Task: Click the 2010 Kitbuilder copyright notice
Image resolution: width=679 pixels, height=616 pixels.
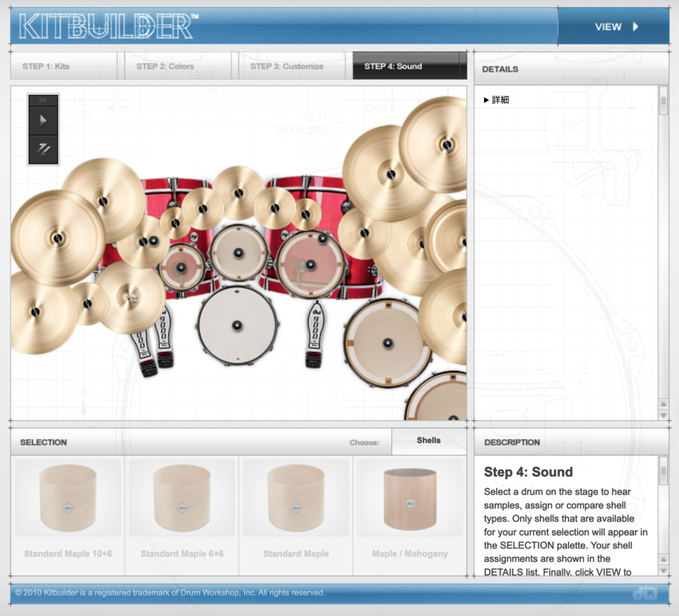Action: (x=170, y=593)
